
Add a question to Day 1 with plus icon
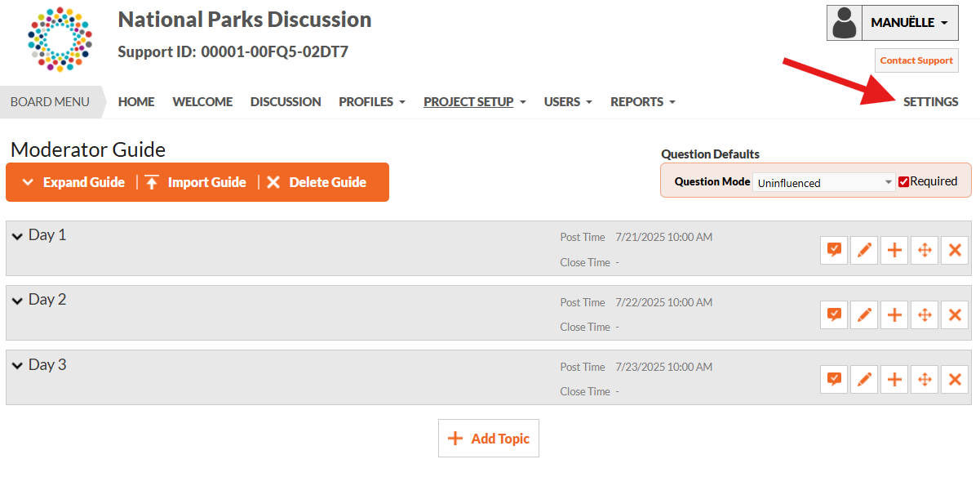[894, 250]
